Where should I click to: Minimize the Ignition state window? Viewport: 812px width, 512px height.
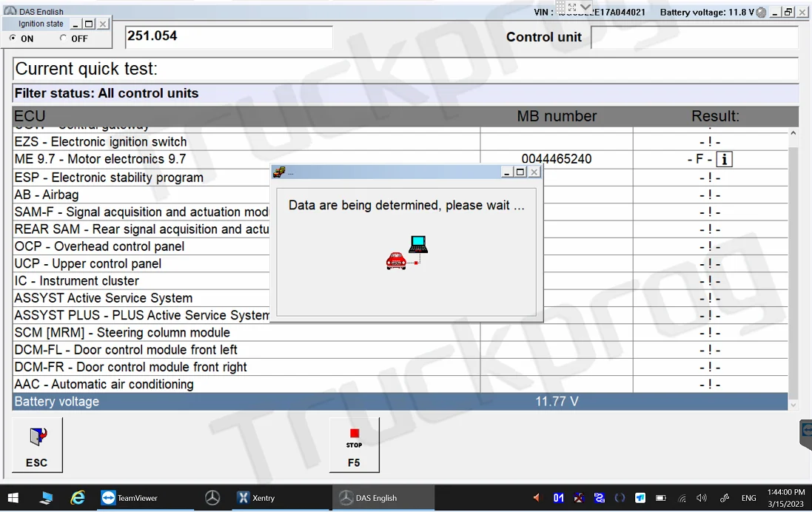[76, 24]
